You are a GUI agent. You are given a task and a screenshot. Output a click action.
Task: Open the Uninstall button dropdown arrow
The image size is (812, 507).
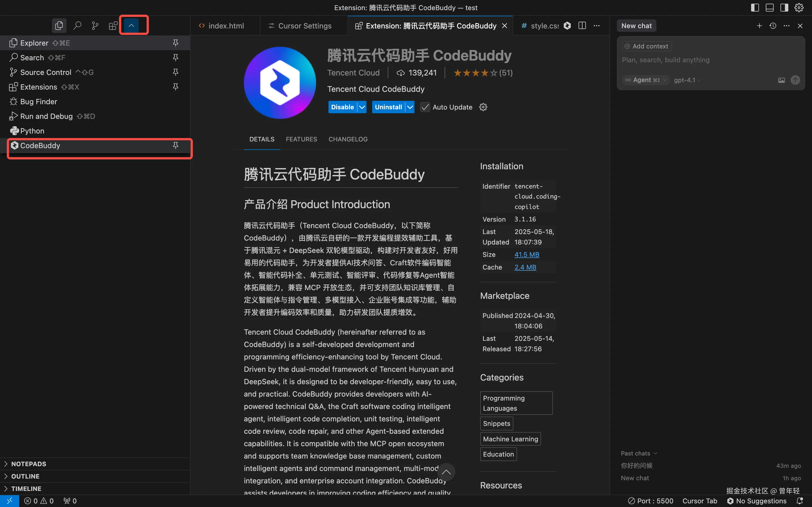(x=410, y=107)
